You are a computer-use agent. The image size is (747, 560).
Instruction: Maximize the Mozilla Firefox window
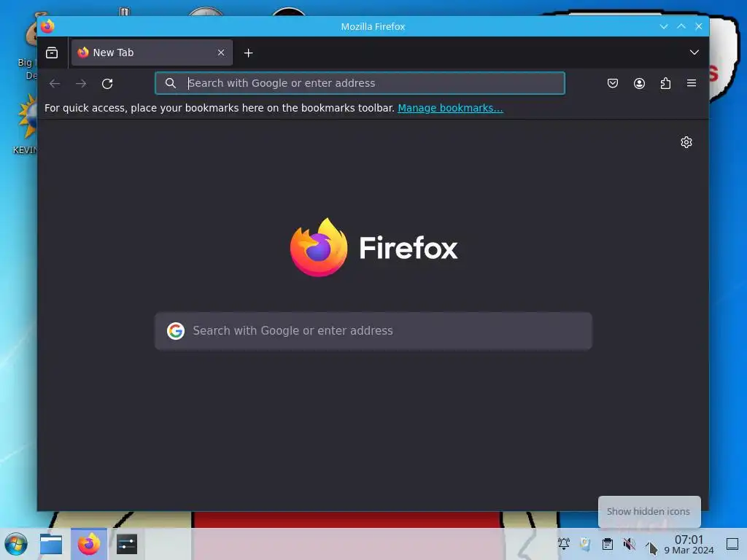tap(681, 27)
